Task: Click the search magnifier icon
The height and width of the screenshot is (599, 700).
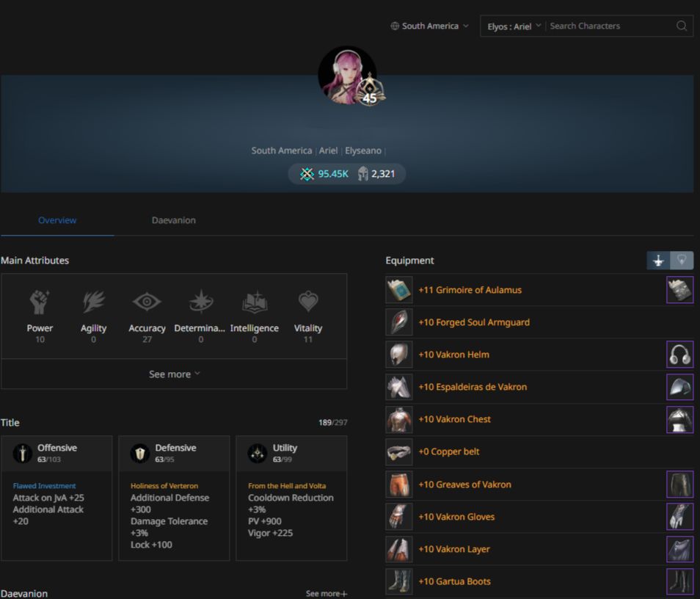Action: click(681, 26)
